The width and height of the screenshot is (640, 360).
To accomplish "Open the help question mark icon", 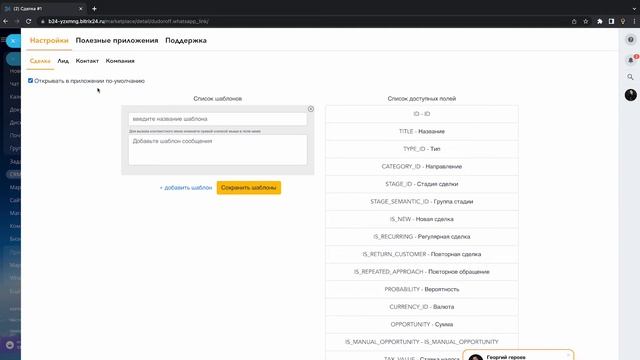I will [x=631, y=40].
